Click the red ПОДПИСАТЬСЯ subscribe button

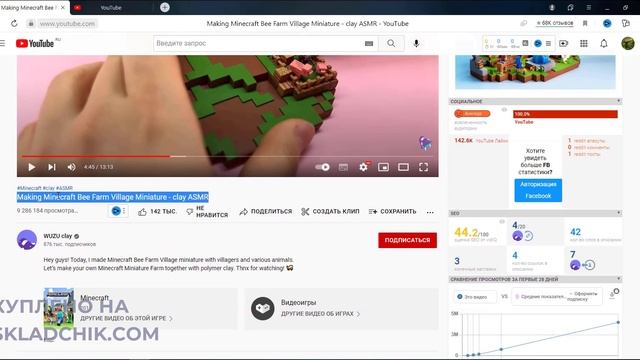[407, 240]
